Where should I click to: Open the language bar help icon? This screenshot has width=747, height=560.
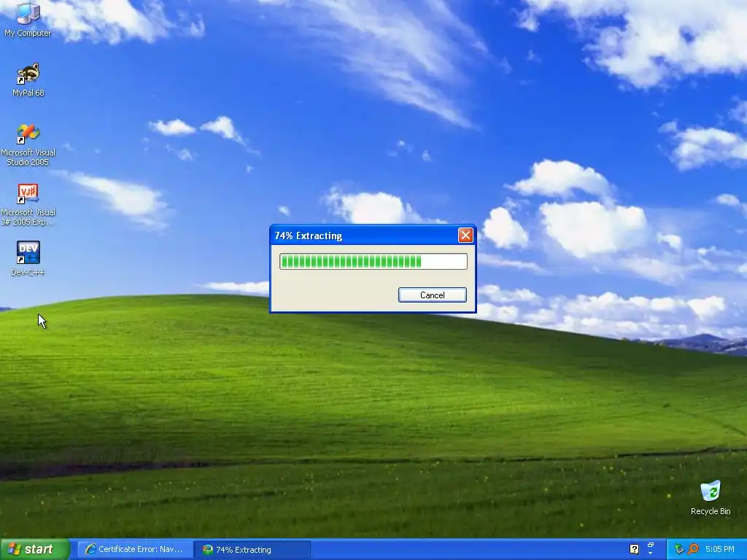pos(634,549)
